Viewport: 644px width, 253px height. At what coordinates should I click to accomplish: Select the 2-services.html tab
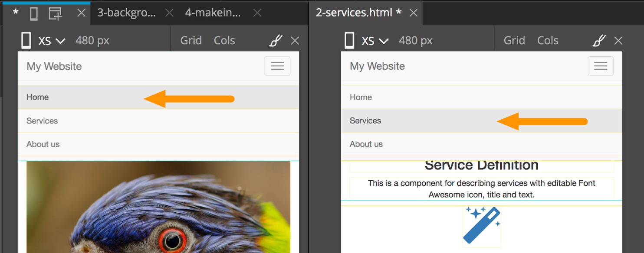click(358, 13)
